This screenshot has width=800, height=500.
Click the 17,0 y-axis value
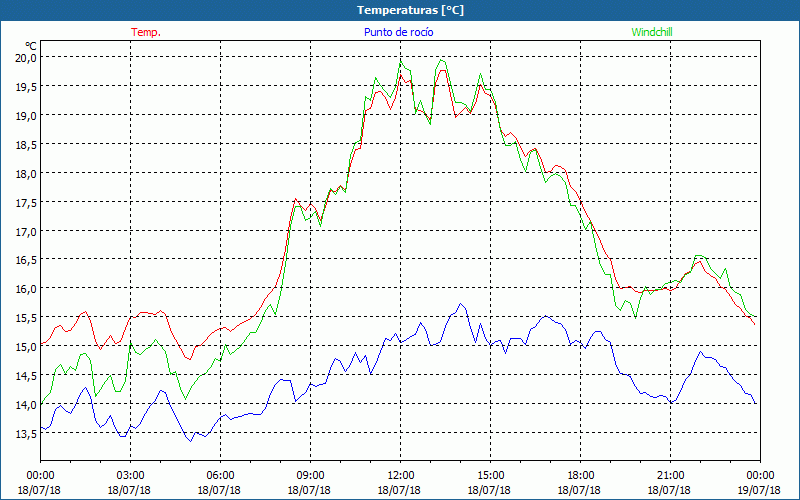point(26,232)
